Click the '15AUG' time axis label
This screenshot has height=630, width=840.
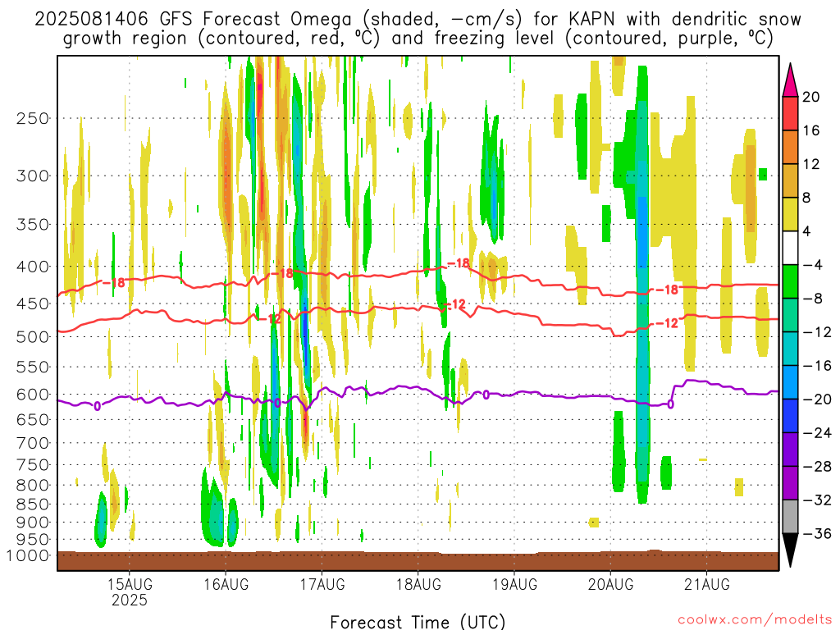tap(130, 584)
